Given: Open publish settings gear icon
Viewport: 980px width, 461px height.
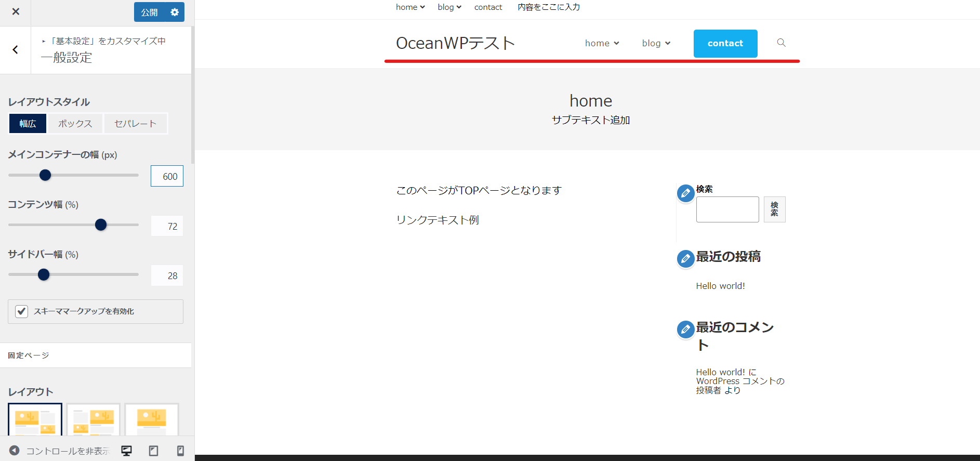Looking at the screenshot, I should coord(175,12).
